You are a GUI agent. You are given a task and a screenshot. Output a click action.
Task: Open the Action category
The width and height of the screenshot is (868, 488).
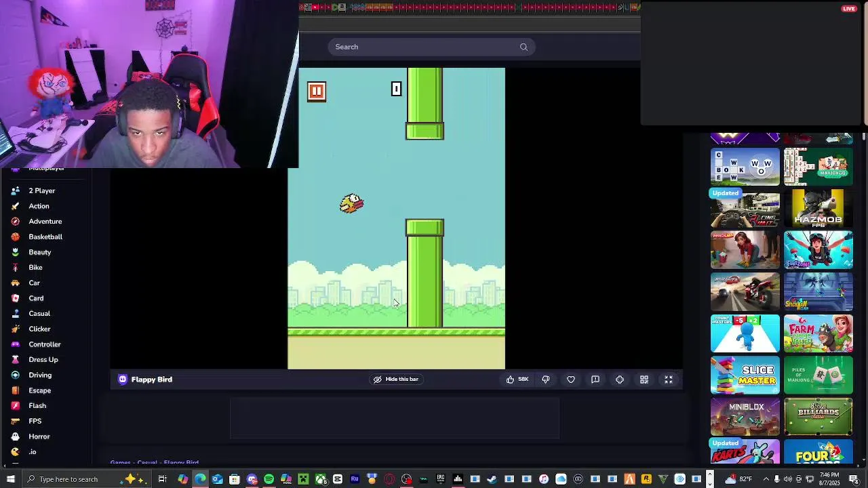click(x=39, y=206)
